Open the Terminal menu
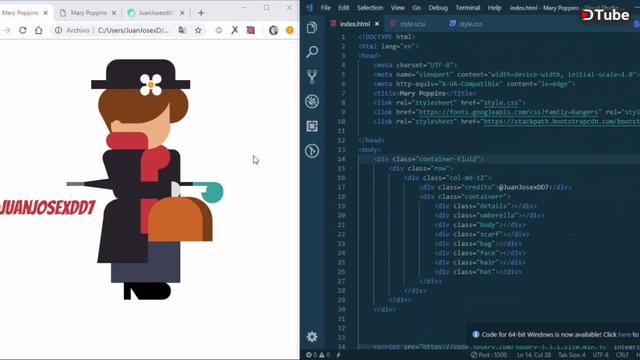 click(468, 8)
